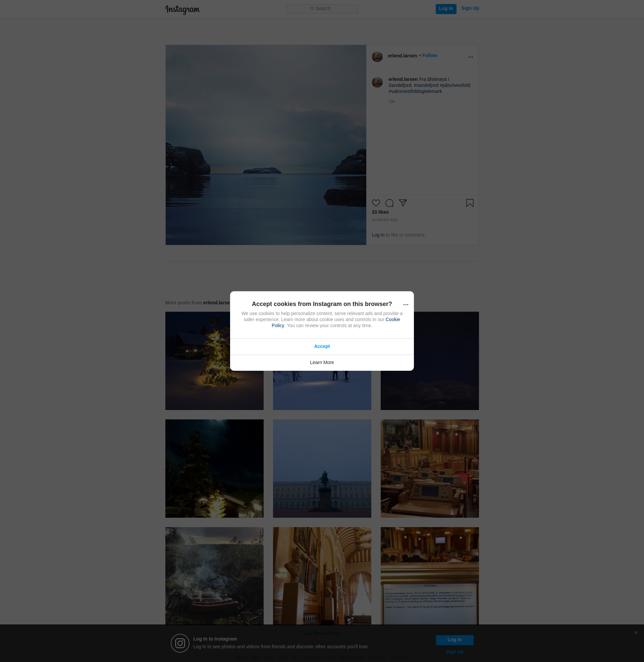Screen dimensions: 644x662
Task: Click Learn More in cookie dialog
Action: (x=322, y=362)
